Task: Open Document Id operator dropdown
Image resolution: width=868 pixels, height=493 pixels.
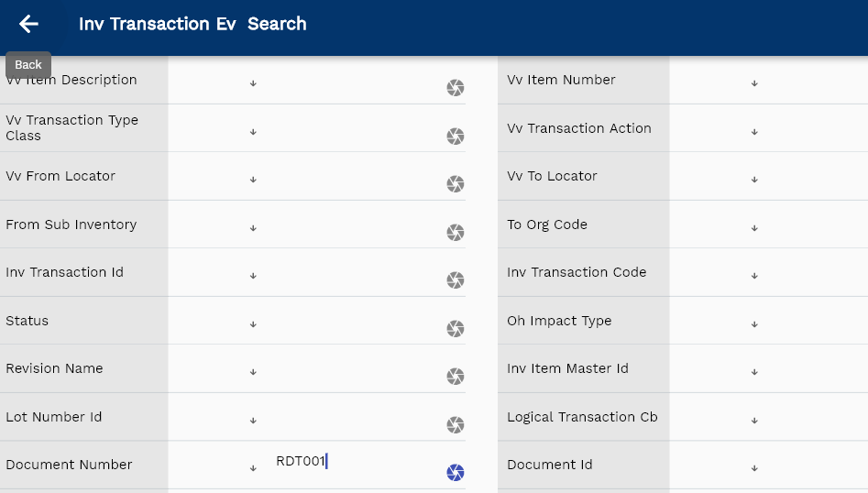Action: 754,468
